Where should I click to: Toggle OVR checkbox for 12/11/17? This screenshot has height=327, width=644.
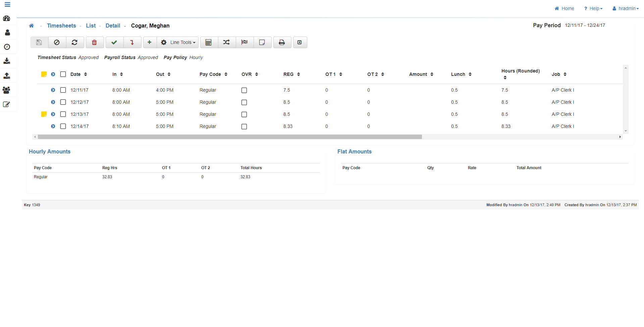244,90
